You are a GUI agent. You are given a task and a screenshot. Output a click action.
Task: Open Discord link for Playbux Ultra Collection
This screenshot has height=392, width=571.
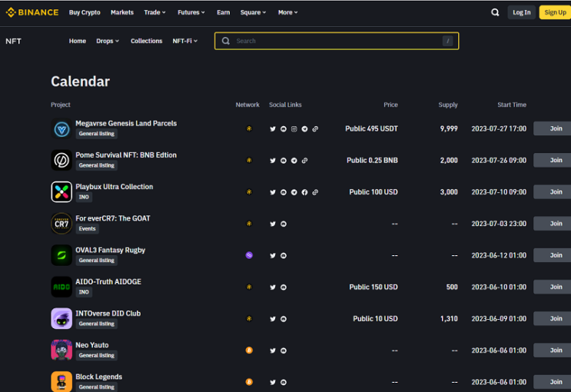[284, 192]
